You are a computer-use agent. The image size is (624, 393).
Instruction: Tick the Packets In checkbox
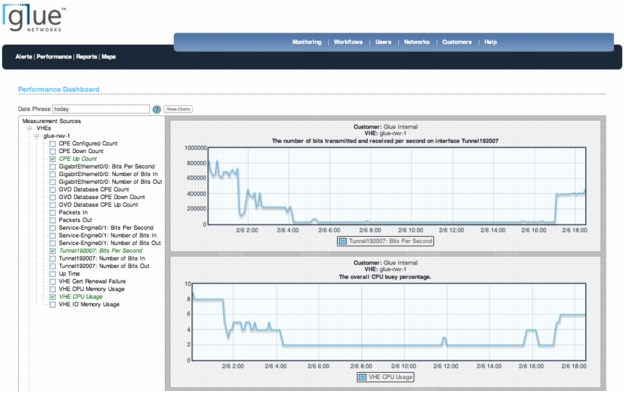53,212
